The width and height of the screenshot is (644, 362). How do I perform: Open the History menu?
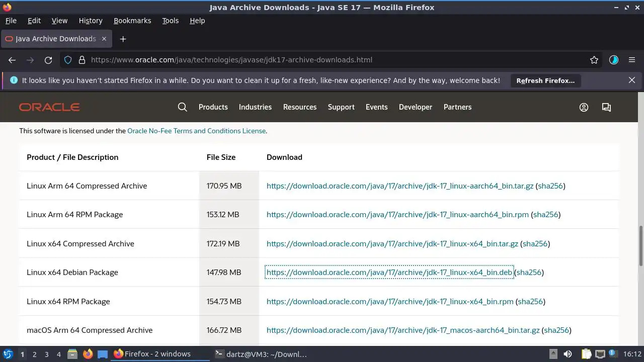tap(91, 21)
